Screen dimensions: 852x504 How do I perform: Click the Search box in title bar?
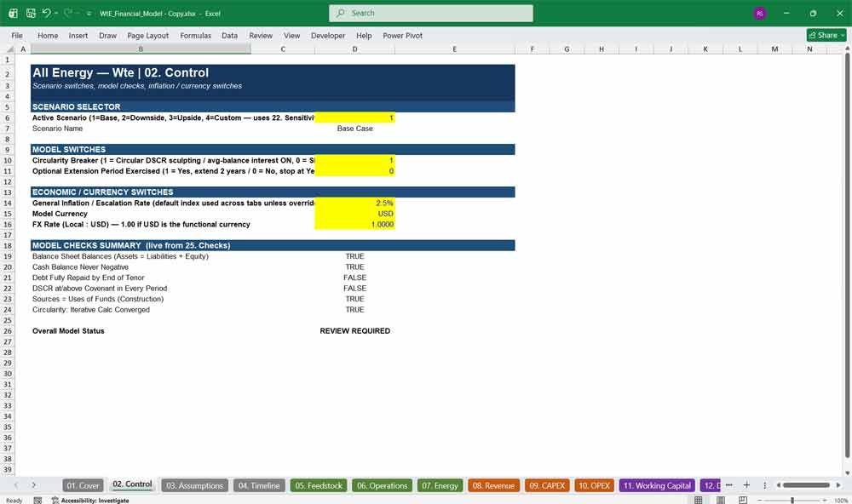point(431,13)
